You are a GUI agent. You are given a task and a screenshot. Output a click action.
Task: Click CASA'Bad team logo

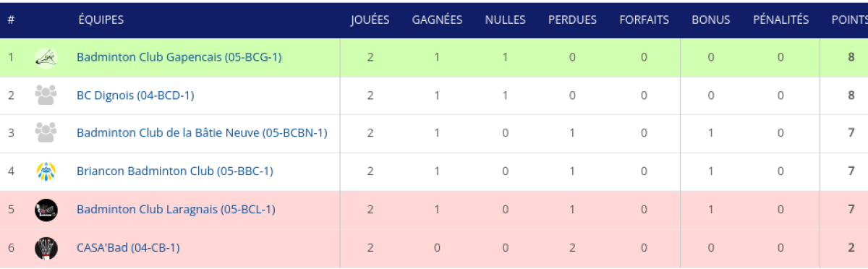pos(46,248)
